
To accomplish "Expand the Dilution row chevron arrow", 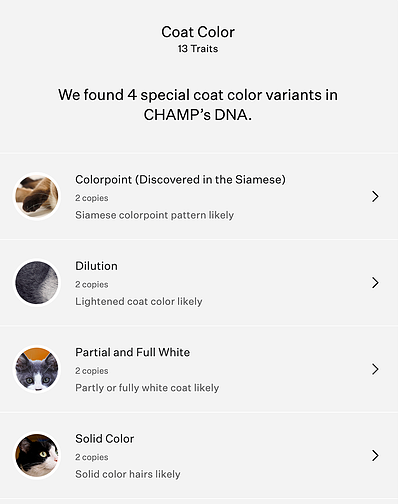I will click(x=375, y=283).
